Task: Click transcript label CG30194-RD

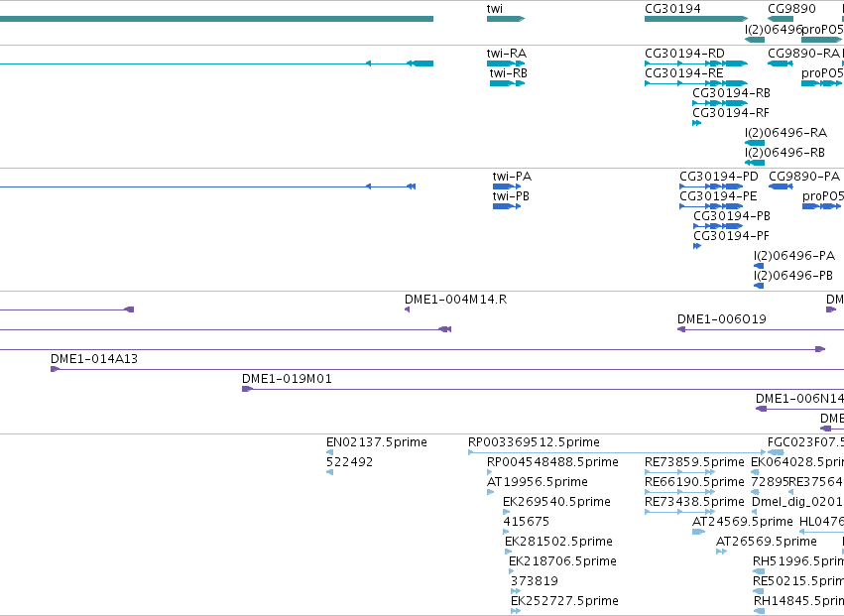Action: (684, 54)
